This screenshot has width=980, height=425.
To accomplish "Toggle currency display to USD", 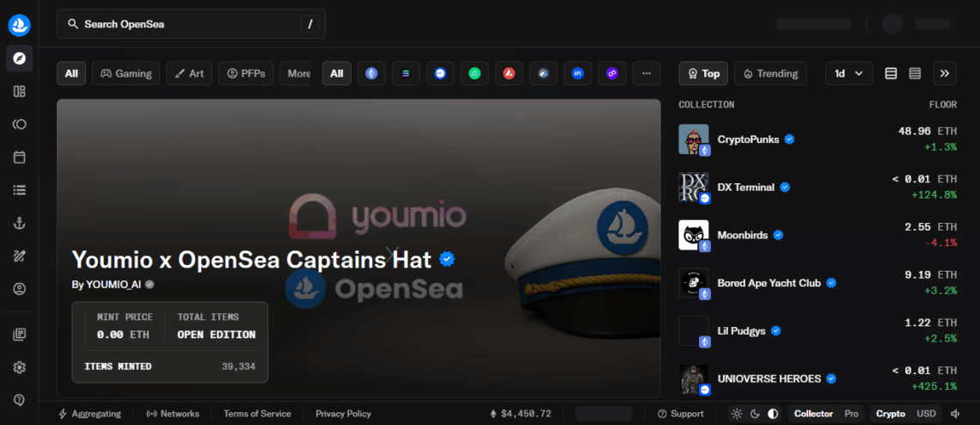I will coord(926,414).
